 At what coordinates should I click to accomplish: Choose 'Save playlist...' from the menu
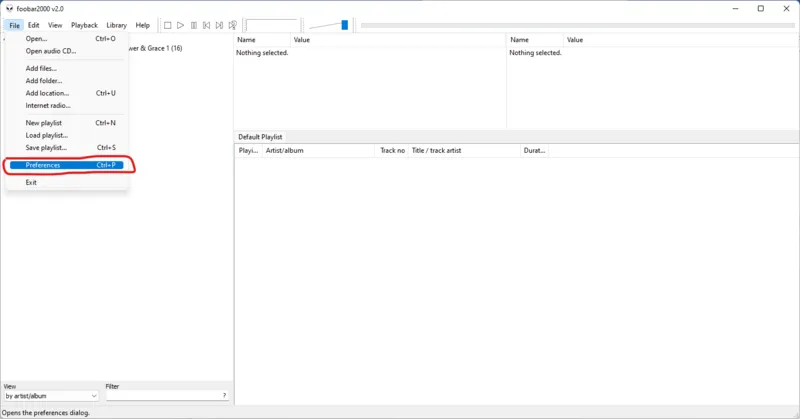click(x=46, y=147)
